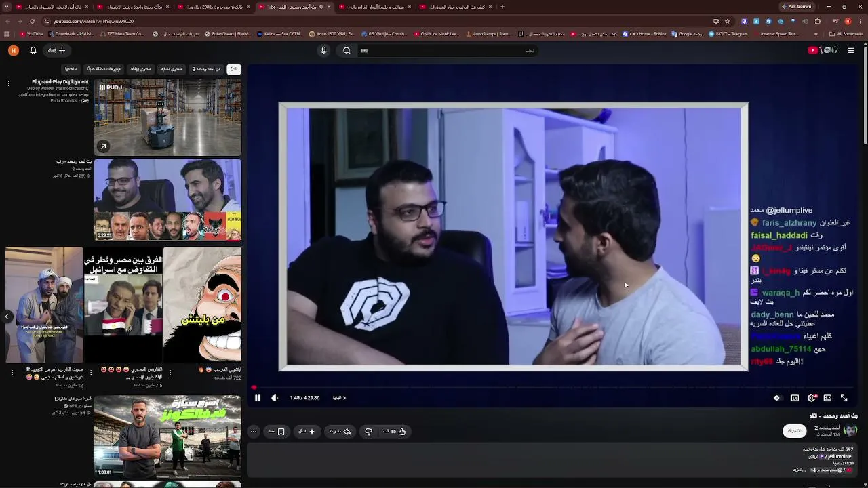Start voice search with the microphone icon

pos(323,50)
